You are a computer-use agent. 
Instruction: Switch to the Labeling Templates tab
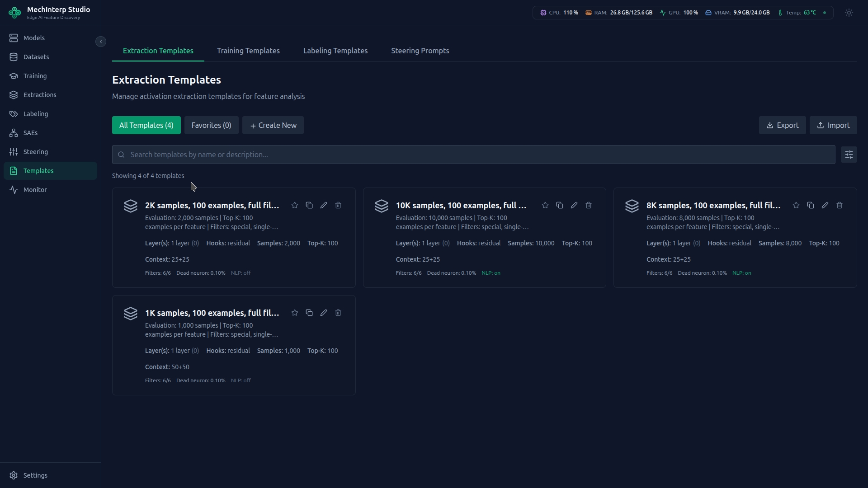(335, 51)
